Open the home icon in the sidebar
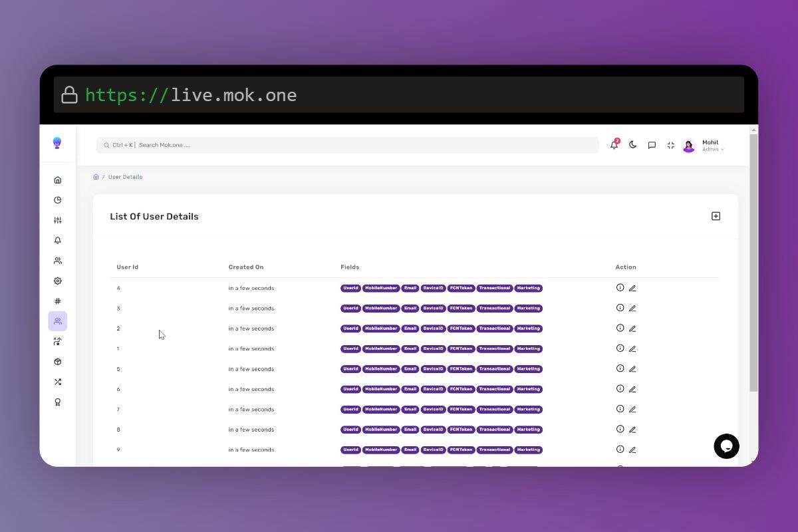The width and height of the screenshot is (798, 532). pos(57,180)
